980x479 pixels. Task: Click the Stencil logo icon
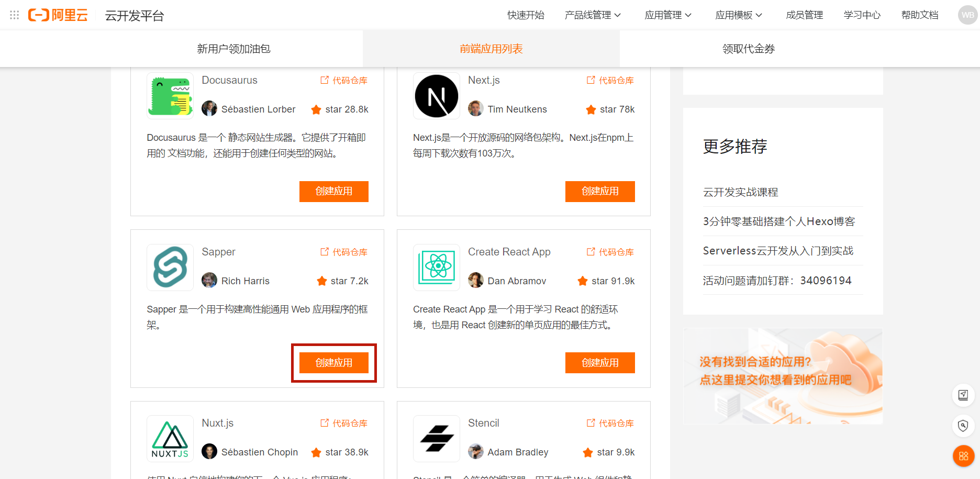pyautogui.click(x=436, y=439)
